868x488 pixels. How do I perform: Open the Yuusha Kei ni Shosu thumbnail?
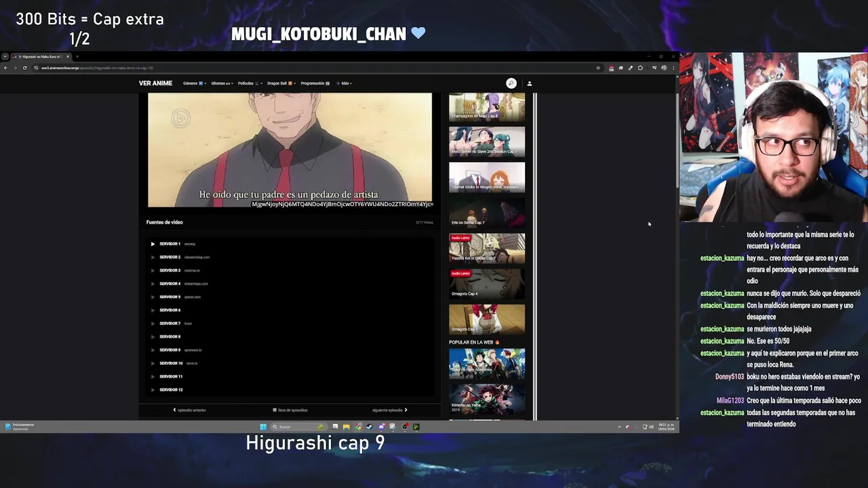pos(487,248)
